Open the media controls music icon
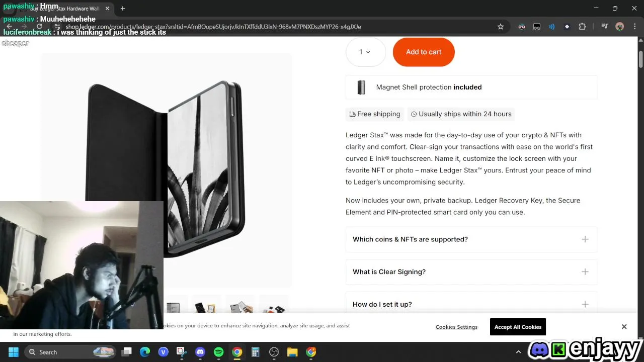This screenshot has width=644, height=362. tap(604, 27)
